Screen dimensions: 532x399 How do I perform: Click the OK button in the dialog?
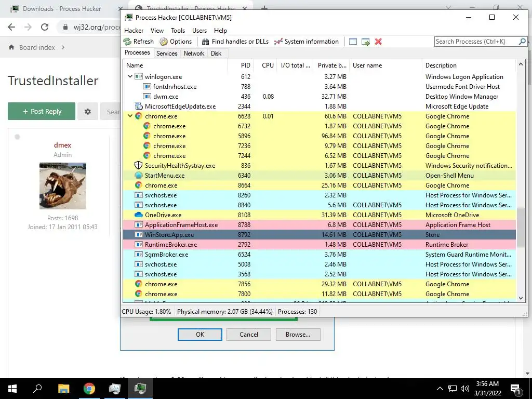[200, 335]
